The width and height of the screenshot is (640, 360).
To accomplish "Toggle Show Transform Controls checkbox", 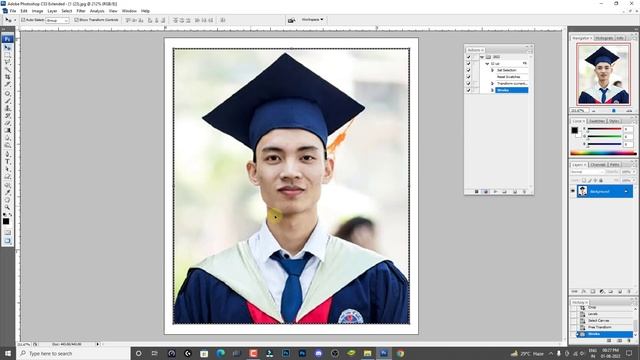I will [76, 20].
